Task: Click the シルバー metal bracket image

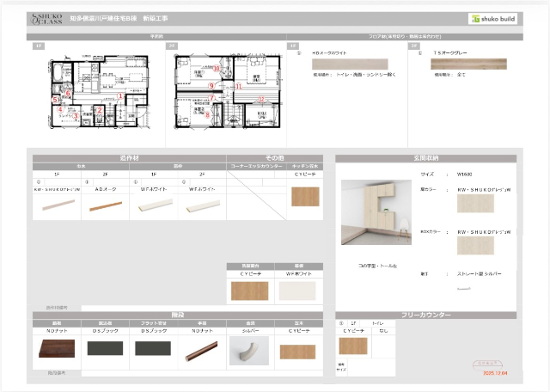Action: [x=248, y=350]
